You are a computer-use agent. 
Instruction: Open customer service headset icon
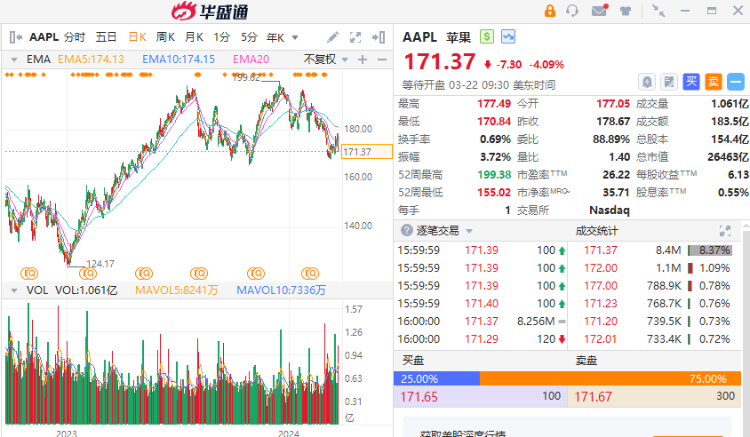click(x=573, y=11)
